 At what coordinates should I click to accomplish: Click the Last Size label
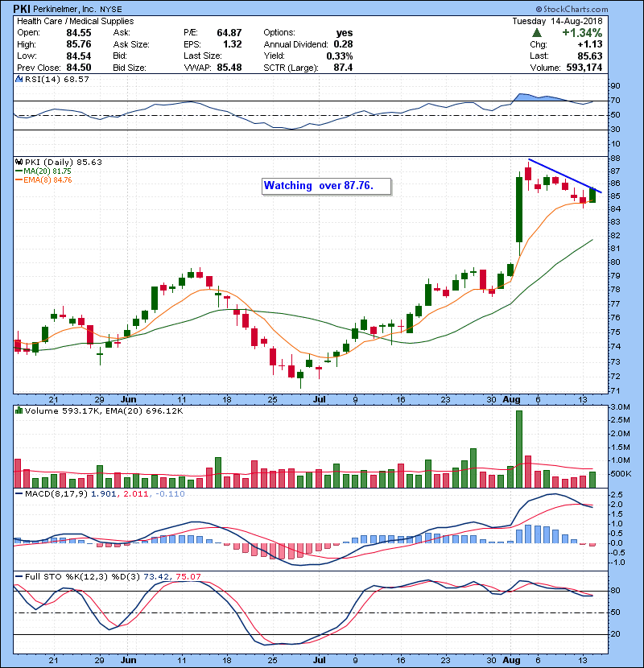(x=202, y=56)
